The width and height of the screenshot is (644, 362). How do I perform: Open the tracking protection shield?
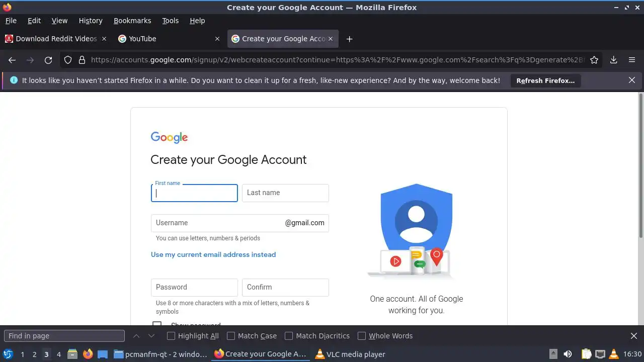pyautogui.click(x=68, y=60)
